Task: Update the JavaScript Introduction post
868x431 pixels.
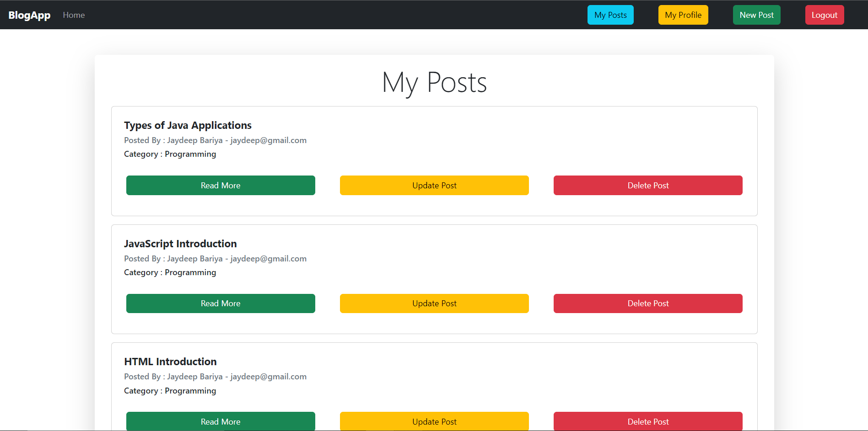Action: [434, 303]
